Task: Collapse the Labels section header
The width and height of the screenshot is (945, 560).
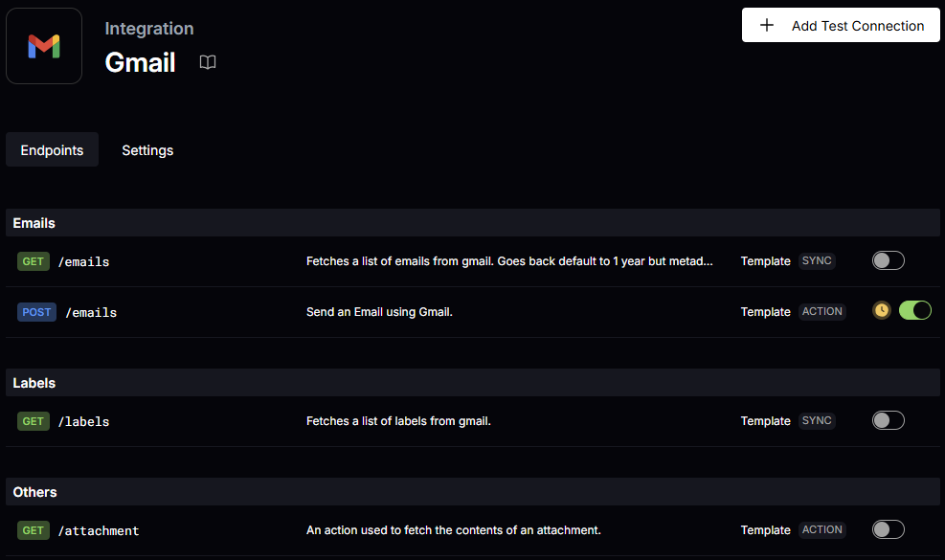Action: point(34,383)
